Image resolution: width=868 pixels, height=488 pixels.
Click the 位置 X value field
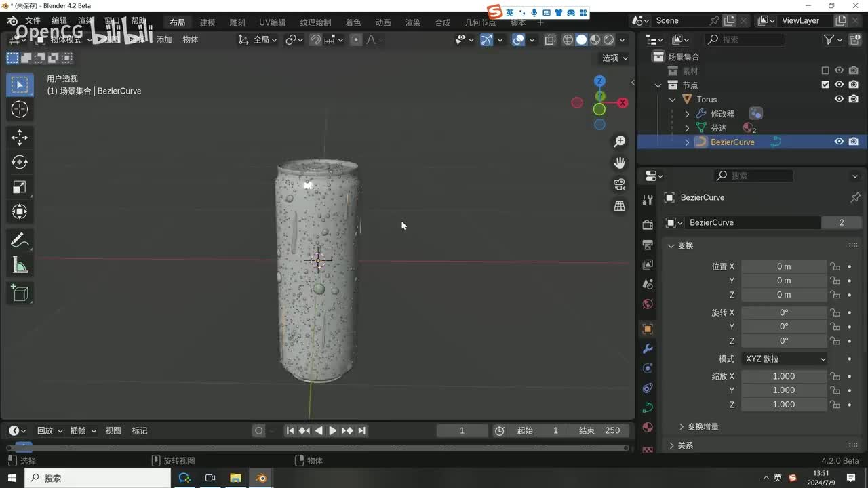coord(783,266)
